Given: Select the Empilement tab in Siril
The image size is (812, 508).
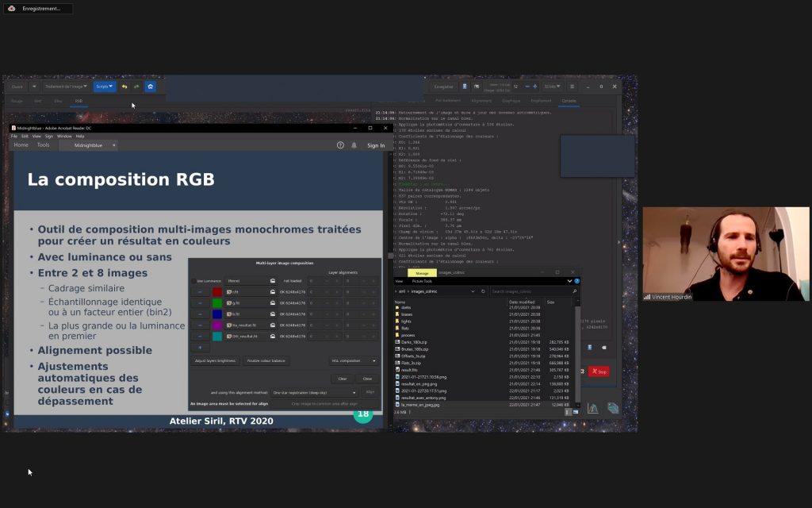Looking at the screenshot, I should [541, 101].
